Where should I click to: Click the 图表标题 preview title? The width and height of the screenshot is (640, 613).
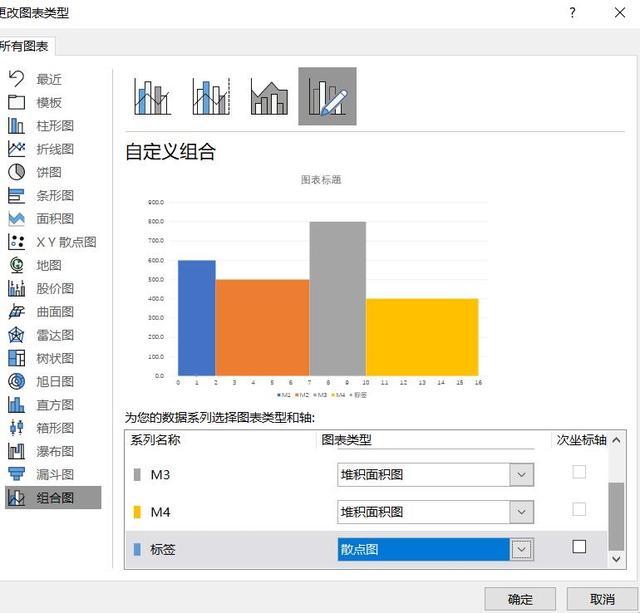321,180
